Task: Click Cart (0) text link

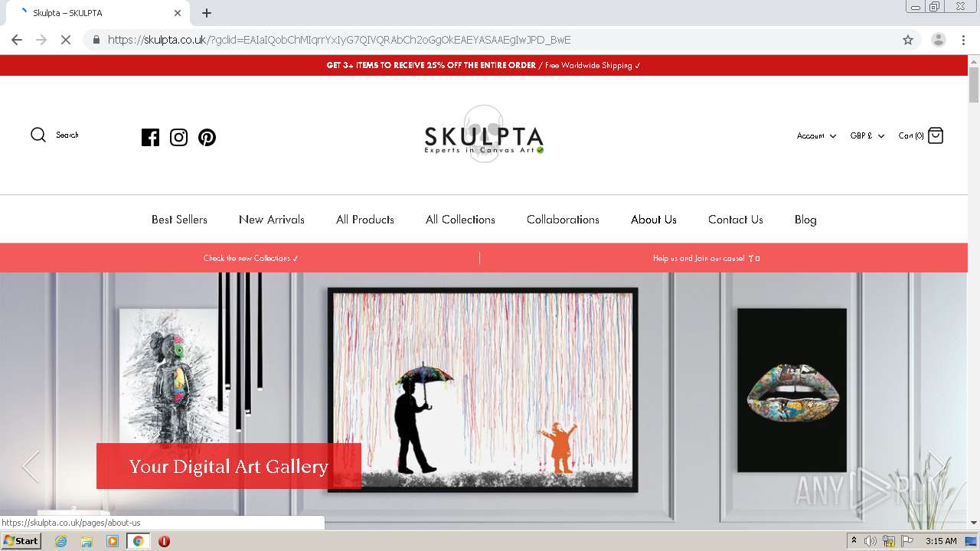Action: click(911, 135)
